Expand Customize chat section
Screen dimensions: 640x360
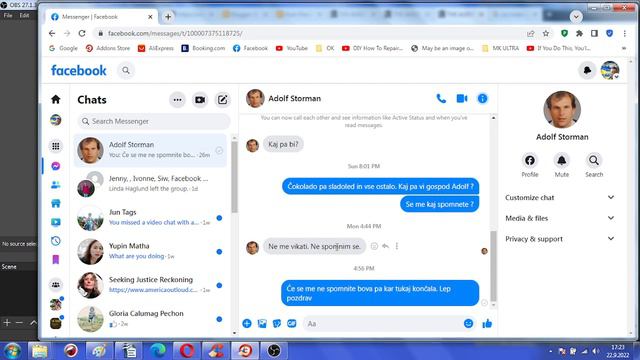[560, 198]
